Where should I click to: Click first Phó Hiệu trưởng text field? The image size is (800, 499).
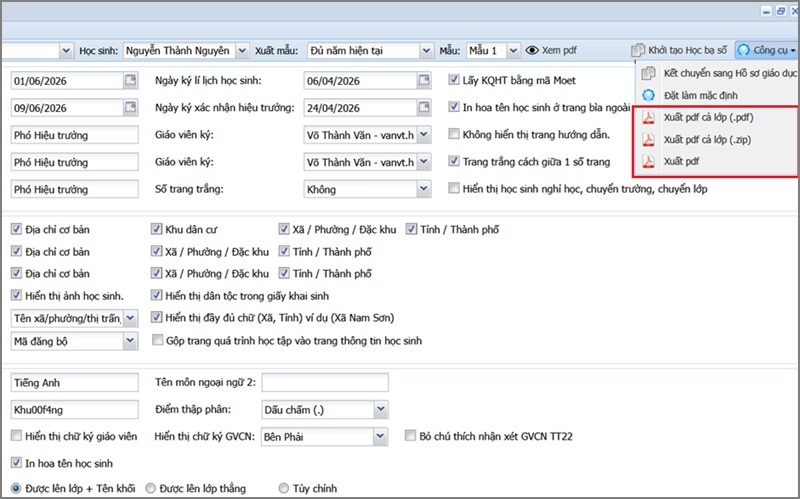74,135
